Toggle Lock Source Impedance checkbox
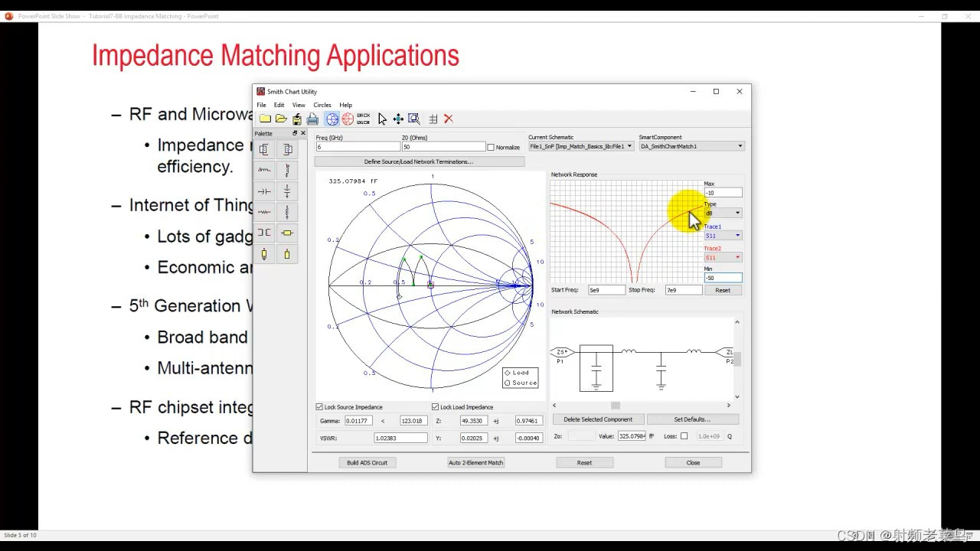Screen dimensions: 980x551 [319, 407]
